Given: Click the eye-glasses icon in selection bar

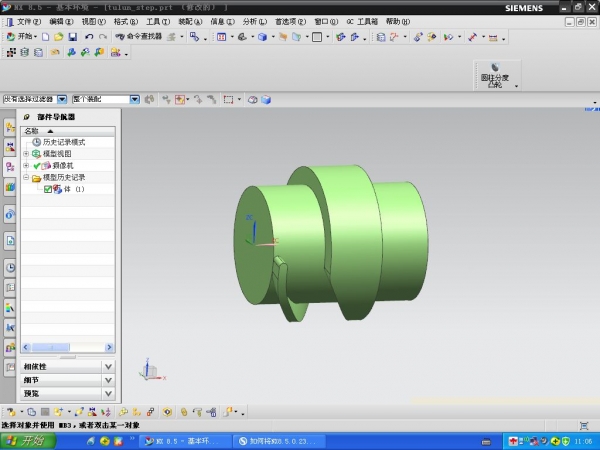Looking at the screenshot, I should coord(253,100).
